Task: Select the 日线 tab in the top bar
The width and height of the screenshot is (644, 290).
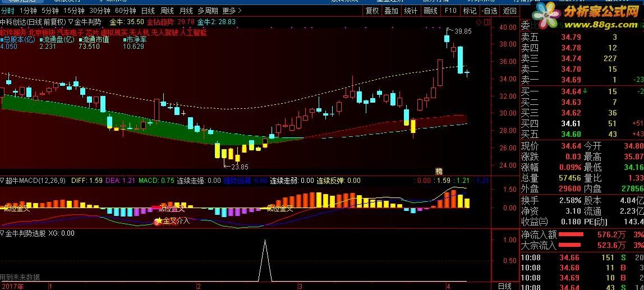Action: pos(148,11)
